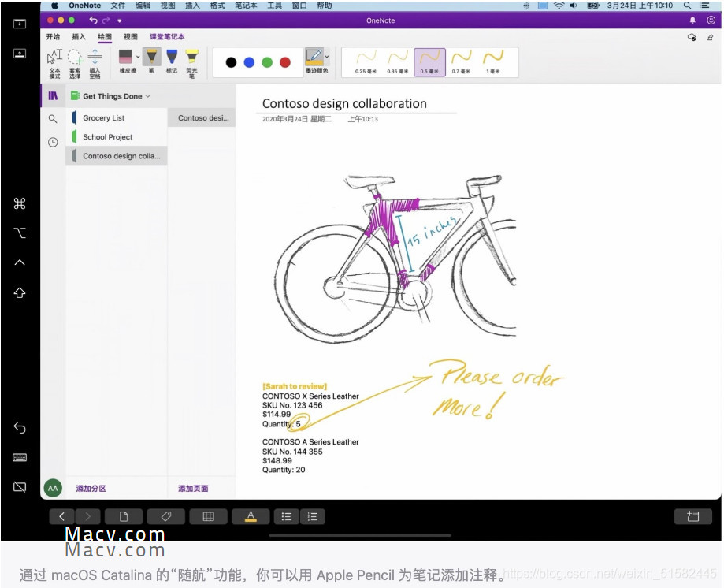Select the bicycle sketch image

pyautogui.click(x=395, y=259)
